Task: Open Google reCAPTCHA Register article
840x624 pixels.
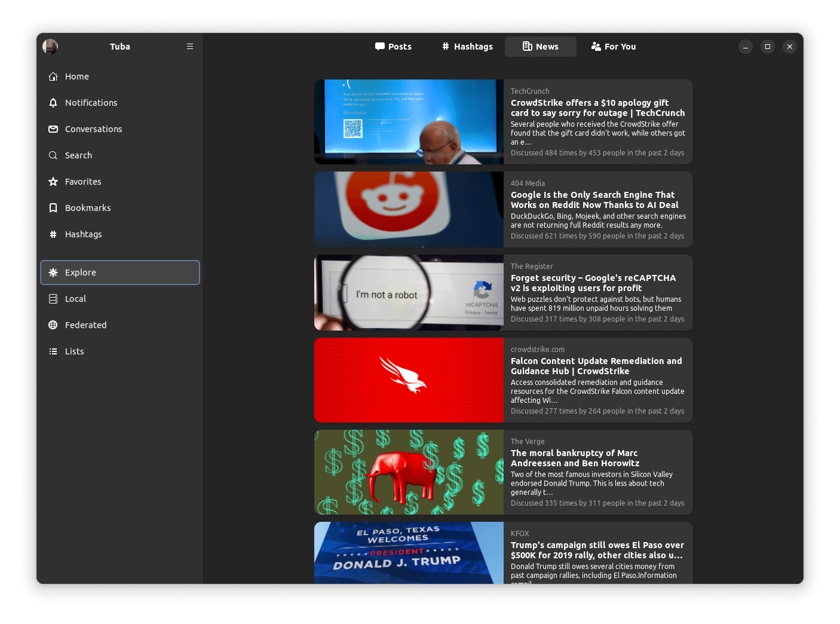Action: [593, 283]
